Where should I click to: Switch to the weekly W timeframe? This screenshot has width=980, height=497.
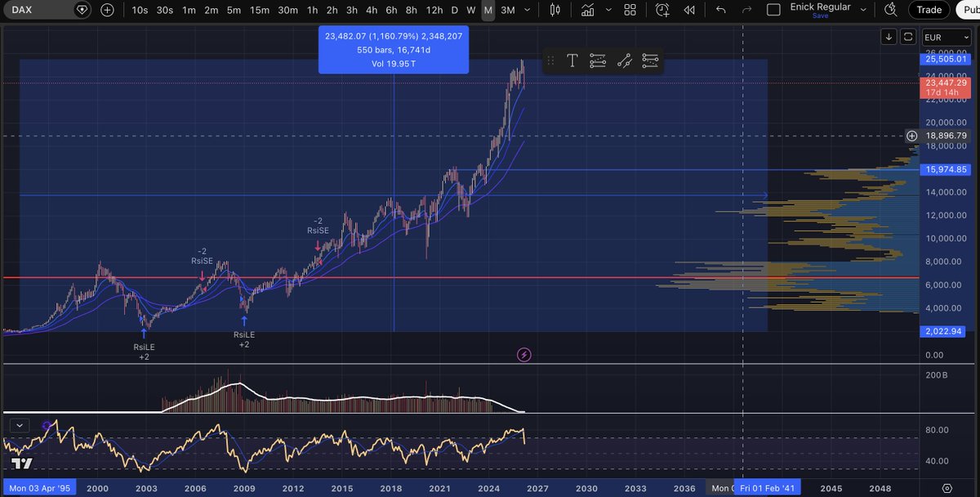click(471, 10)
